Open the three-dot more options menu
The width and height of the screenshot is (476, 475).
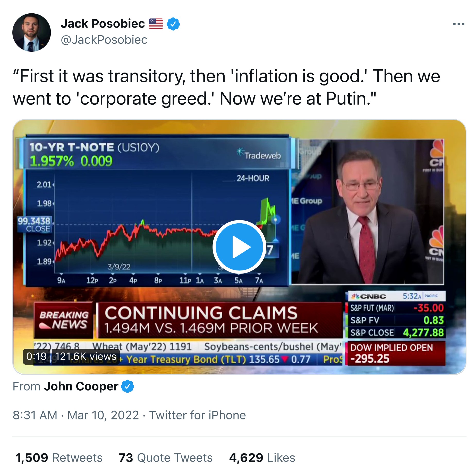[458, 24]
